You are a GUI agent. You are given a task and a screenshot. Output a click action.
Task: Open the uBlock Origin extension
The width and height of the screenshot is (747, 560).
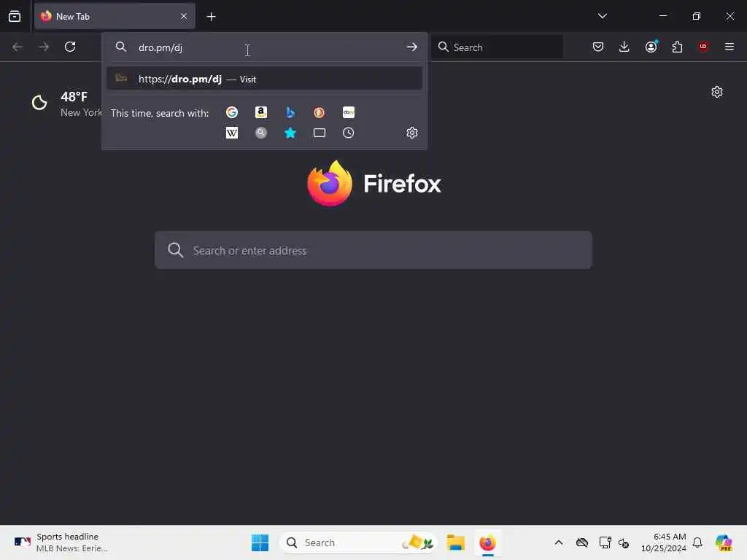pos(703,47)
